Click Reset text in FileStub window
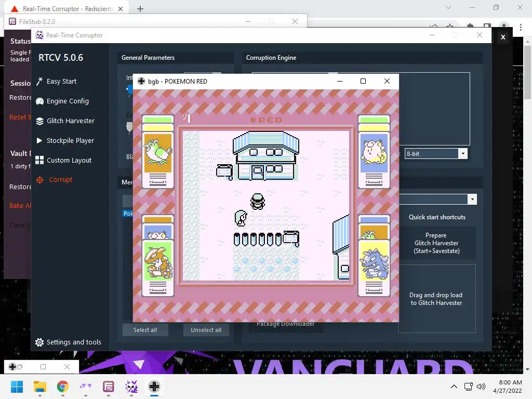532x399 pixels. (x=20, y=117)
